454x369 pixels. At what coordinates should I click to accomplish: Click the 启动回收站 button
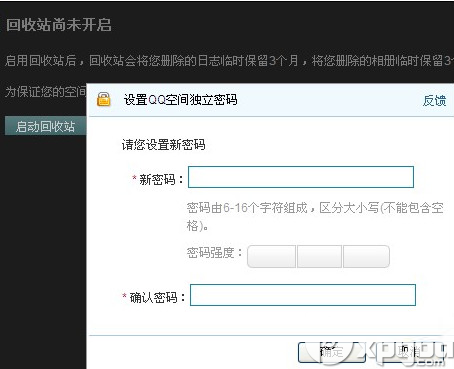coord(46,126)
